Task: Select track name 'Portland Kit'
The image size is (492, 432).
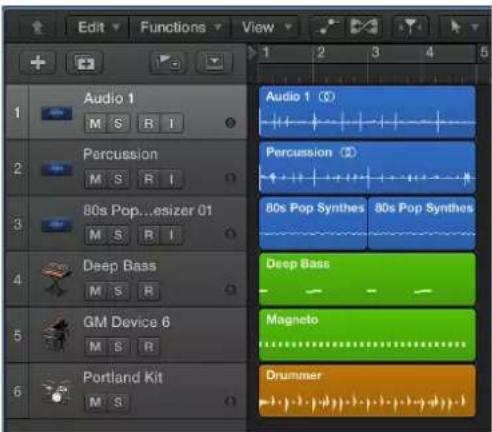Action: pos(123,377)
